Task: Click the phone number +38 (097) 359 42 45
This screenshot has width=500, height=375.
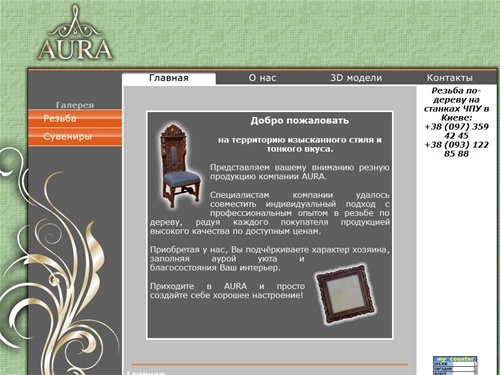Action: [456, 131]
